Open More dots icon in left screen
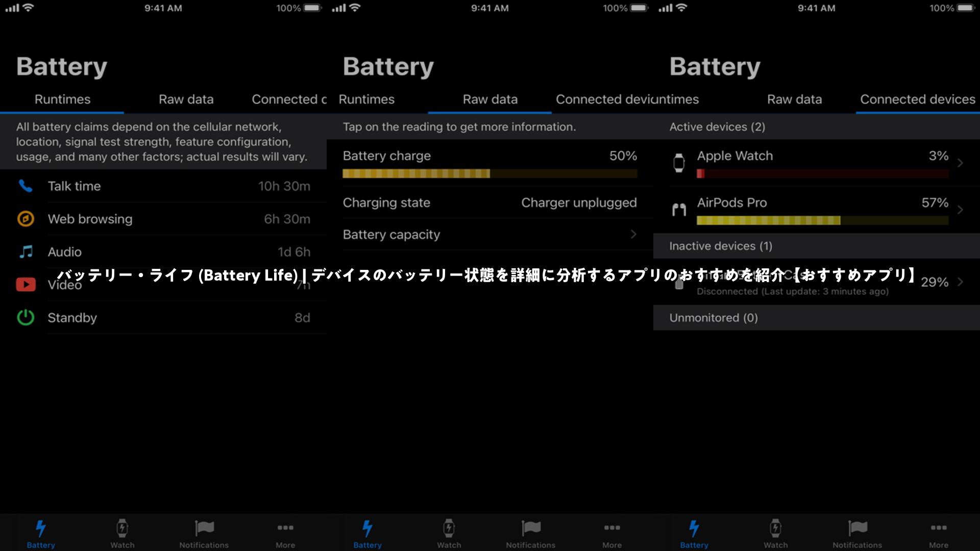This screenshot has width=980, height=551. (x=285, y=528)
